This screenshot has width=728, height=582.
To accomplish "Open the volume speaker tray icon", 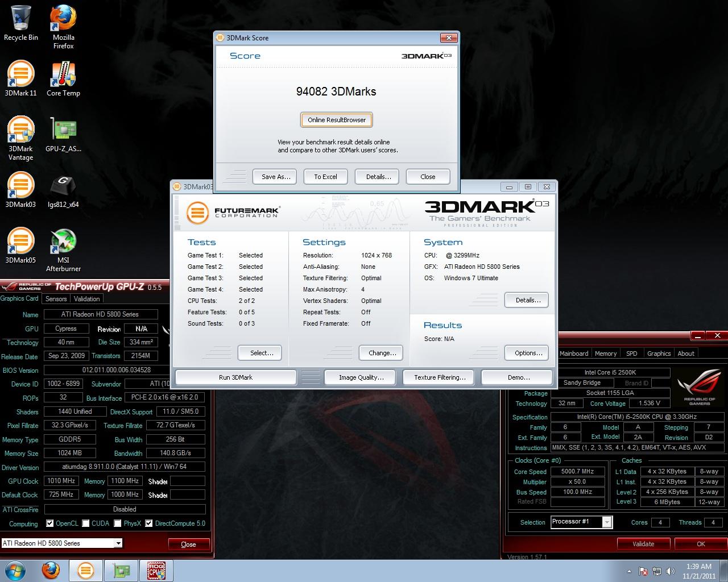I will (671, 571).
